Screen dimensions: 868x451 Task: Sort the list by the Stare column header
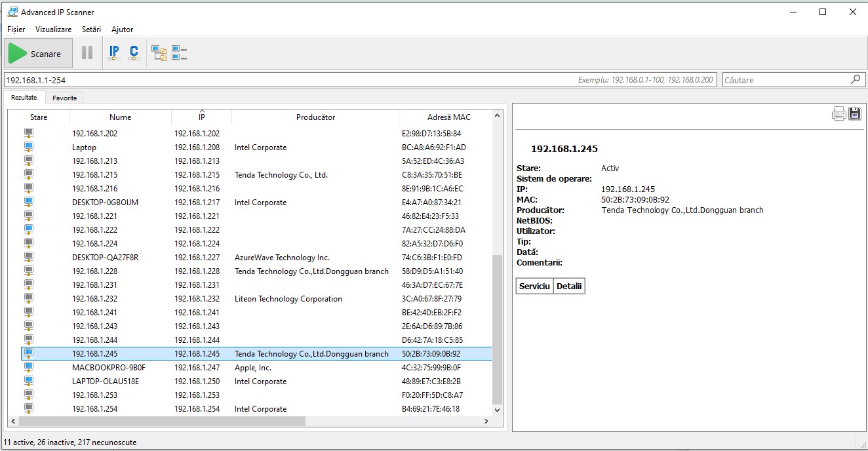[x=39, y=117]
